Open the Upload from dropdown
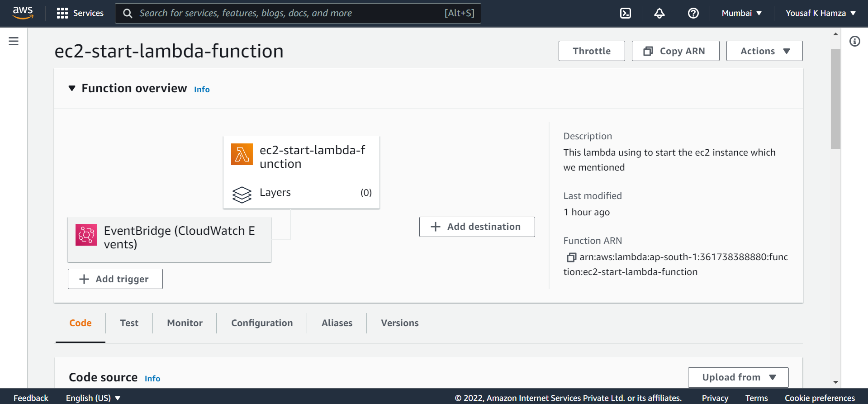The width and height of the screenshot is (868, 404). point(738,377)
